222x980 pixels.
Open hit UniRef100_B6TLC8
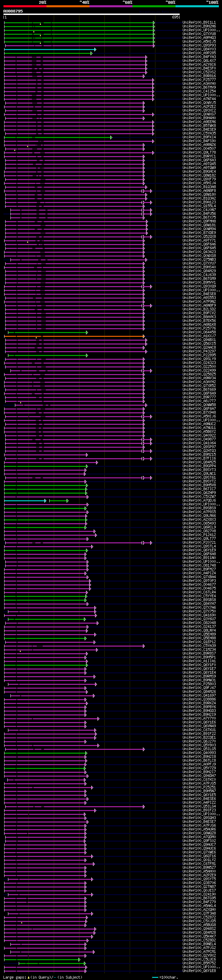coord(199,761)
